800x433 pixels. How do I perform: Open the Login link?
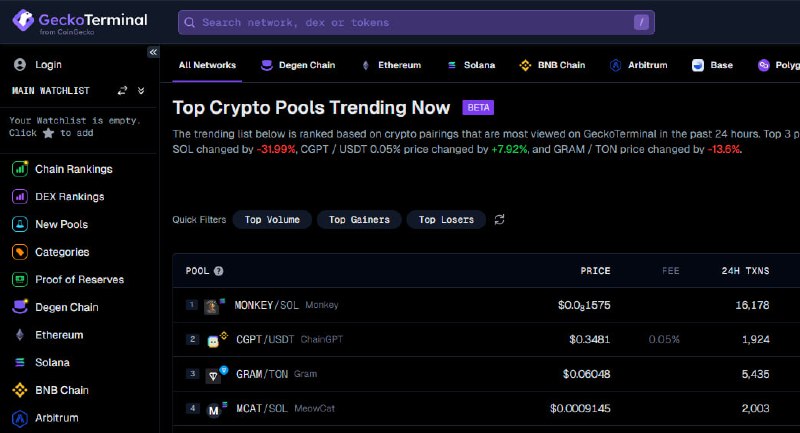coord(48,65)
